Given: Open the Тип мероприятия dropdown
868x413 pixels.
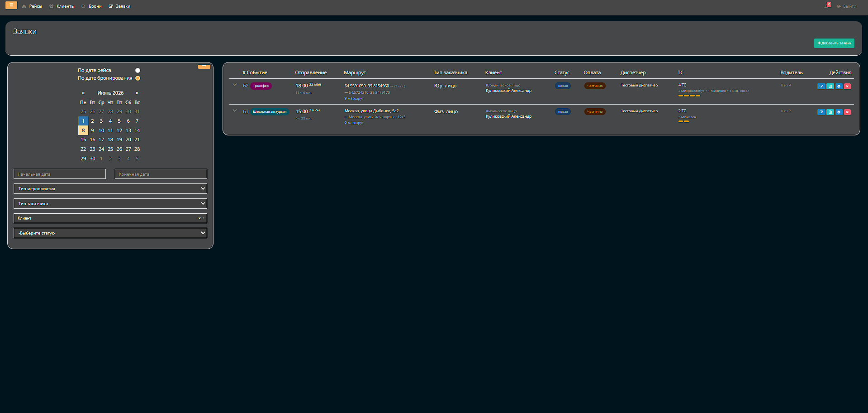Looking at the screenshot, I should coord(110,188).
